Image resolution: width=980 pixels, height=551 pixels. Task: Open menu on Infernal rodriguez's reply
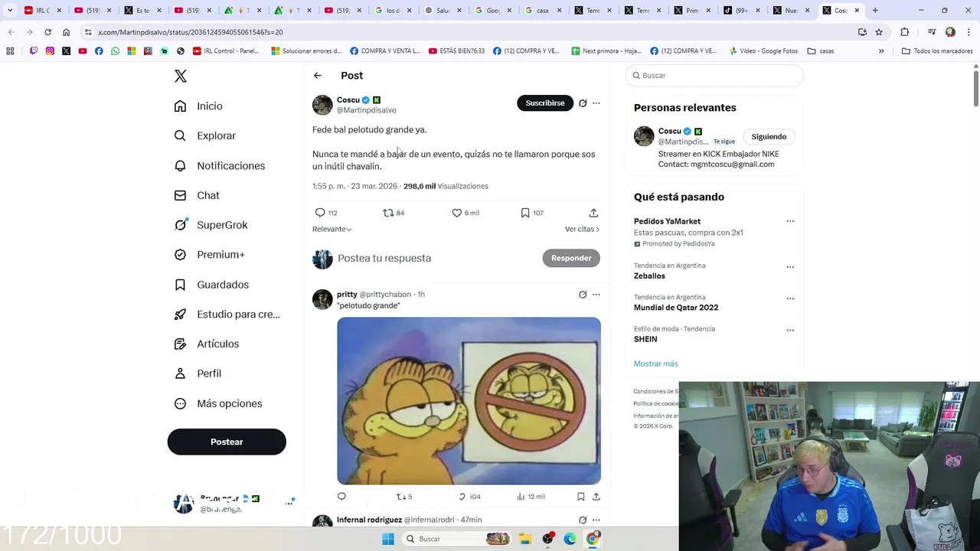596,520
